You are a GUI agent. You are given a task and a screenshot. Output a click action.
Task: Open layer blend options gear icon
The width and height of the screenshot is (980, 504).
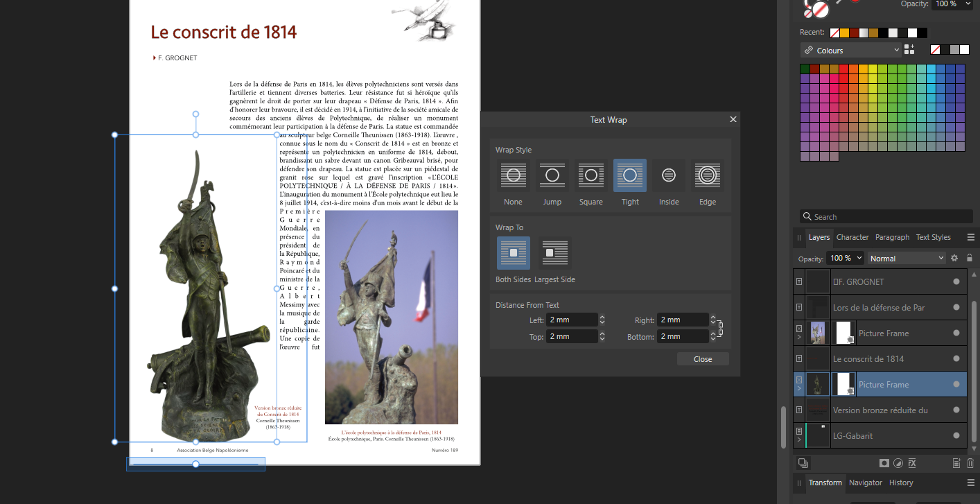coord(954,258)
